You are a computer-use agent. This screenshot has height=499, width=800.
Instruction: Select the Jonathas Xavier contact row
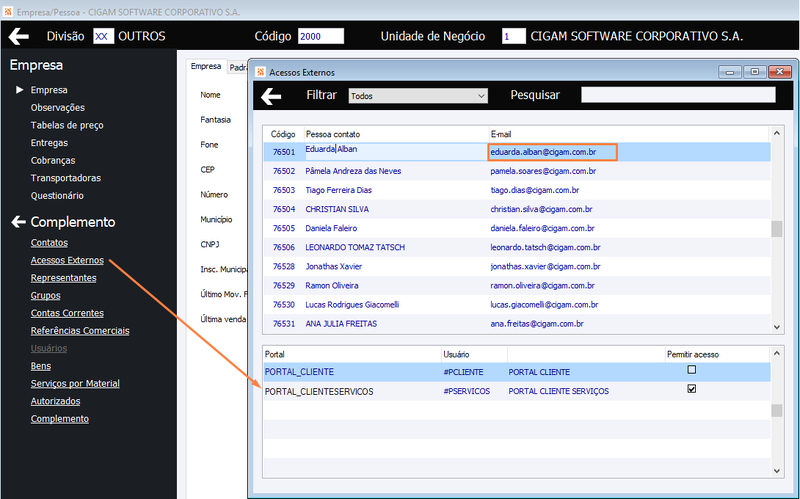517,266
